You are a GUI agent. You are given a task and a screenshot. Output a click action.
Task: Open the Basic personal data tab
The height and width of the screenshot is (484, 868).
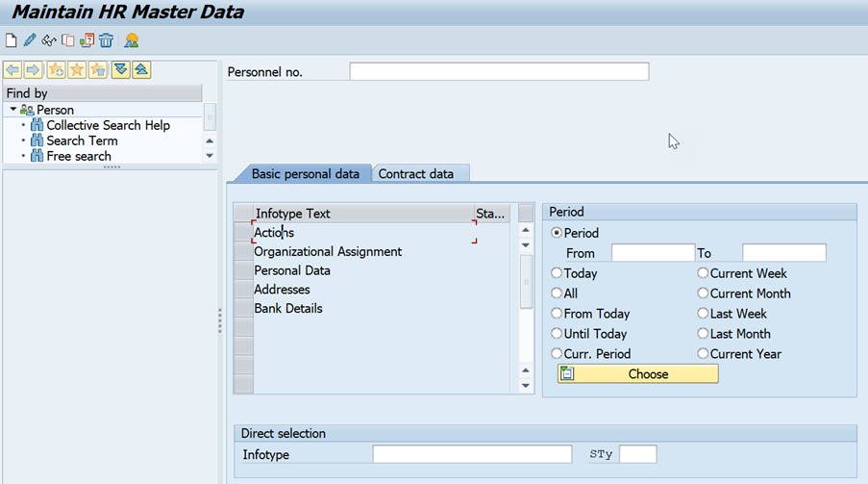[x=305, y=174]
